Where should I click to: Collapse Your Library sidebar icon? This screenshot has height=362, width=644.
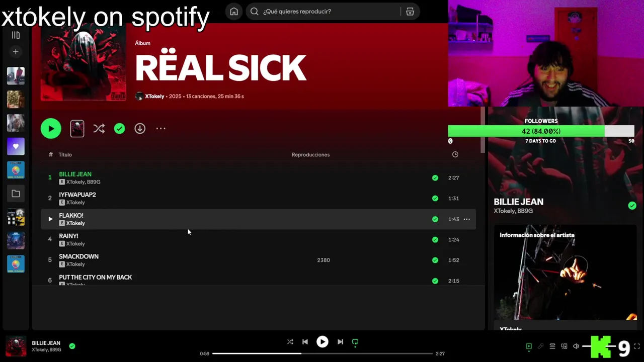[x=16, y=35]
